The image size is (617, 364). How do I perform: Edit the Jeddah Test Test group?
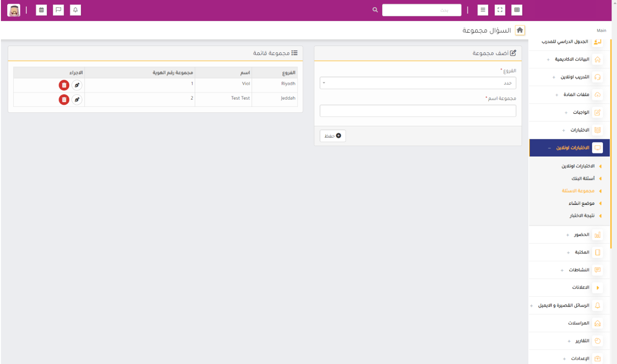(x=77, y=99)
